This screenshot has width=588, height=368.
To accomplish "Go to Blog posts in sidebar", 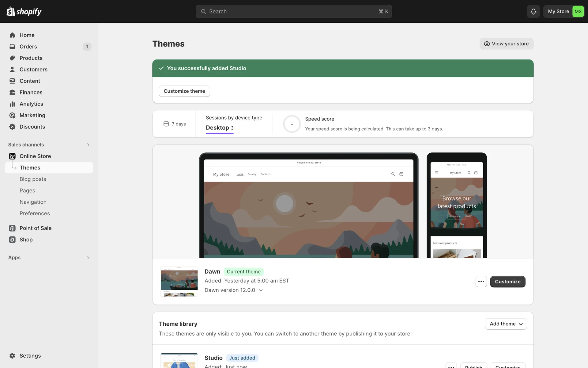I will pyautogui.click(x=33, y=179).
